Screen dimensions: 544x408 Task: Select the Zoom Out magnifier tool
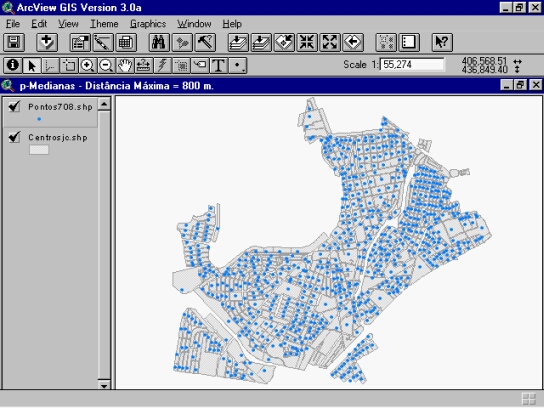point(106,65)
